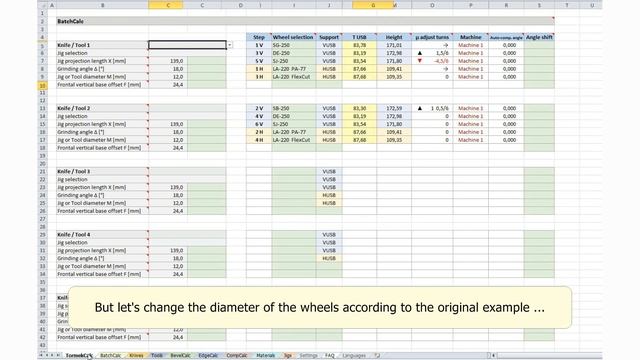Click the Step column header cell

click(259, 37)
